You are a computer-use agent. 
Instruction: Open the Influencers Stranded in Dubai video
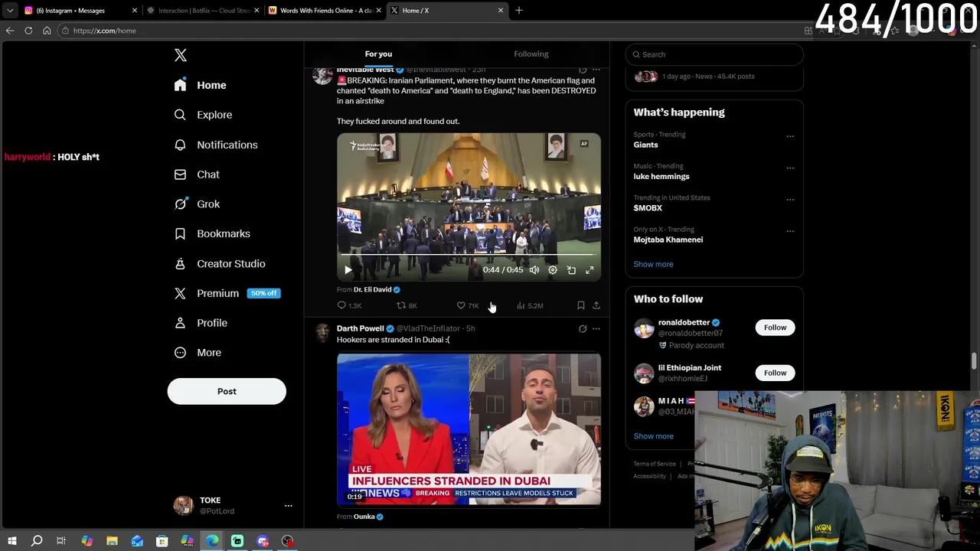pos(469,429)
